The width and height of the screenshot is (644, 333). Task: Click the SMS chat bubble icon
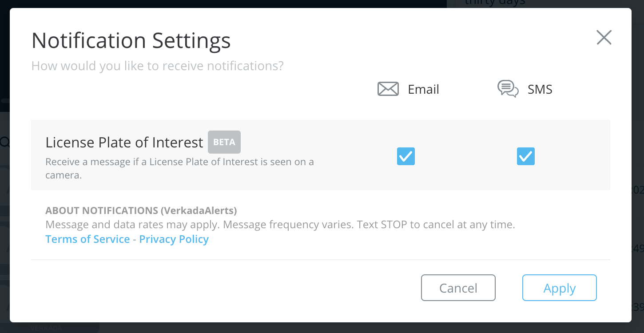click(508, 89)
